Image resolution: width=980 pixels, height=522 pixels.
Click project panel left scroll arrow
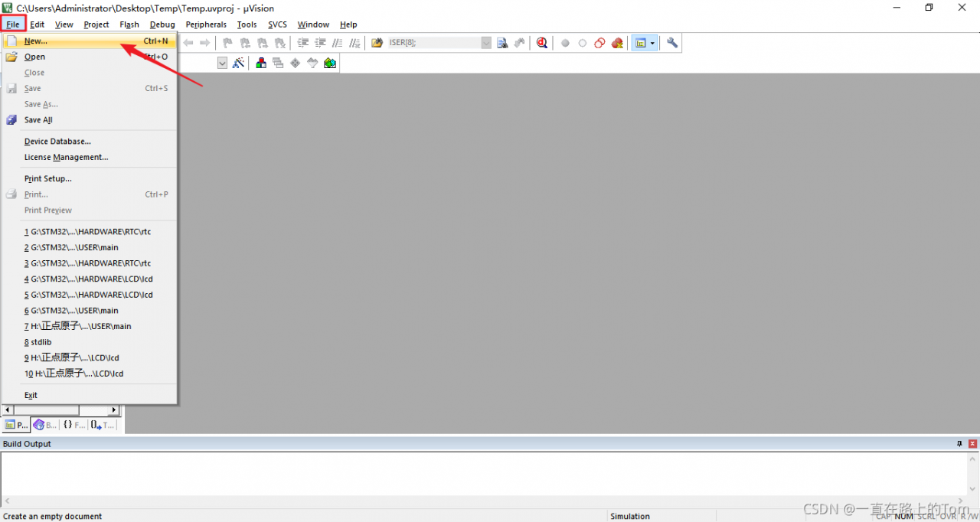(x=8, y=410)
